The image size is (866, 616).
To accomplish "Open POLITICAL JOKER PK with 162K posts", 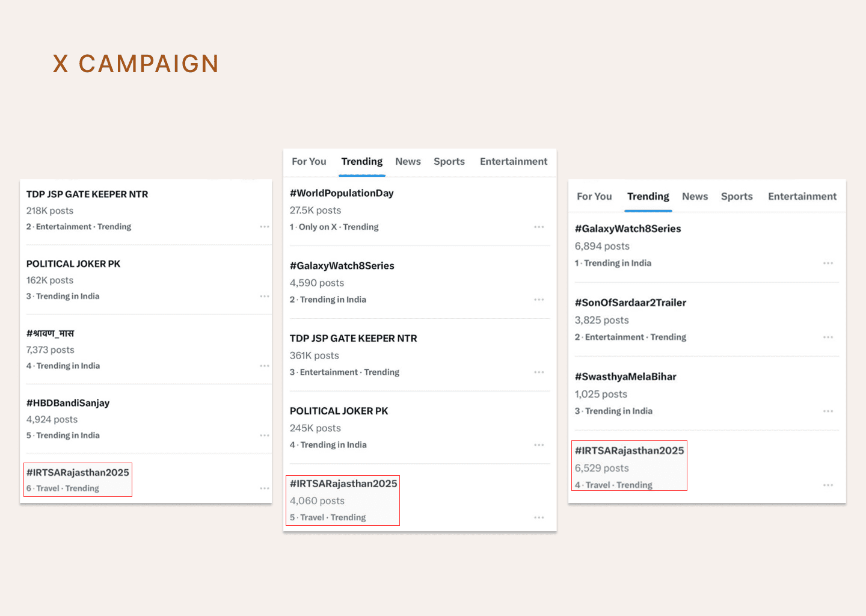I will pyautogui.click(x=73, y=264).
